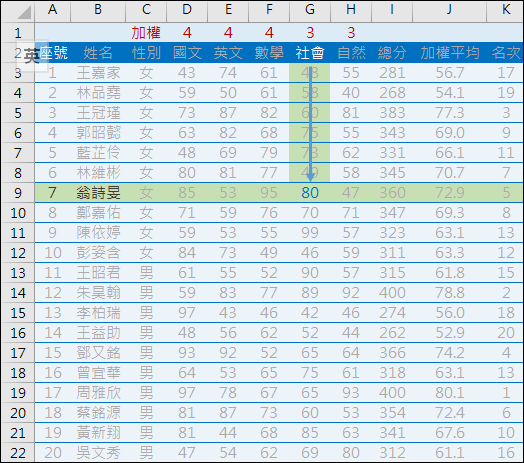Click the 英文 score 92 for 鄧又銘

point(228,353)
